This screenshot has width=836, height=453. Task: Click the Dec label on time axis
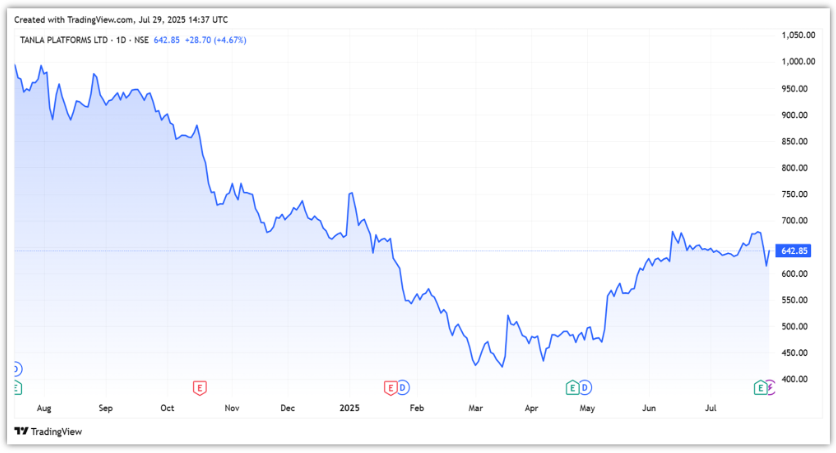click(288, 408)
